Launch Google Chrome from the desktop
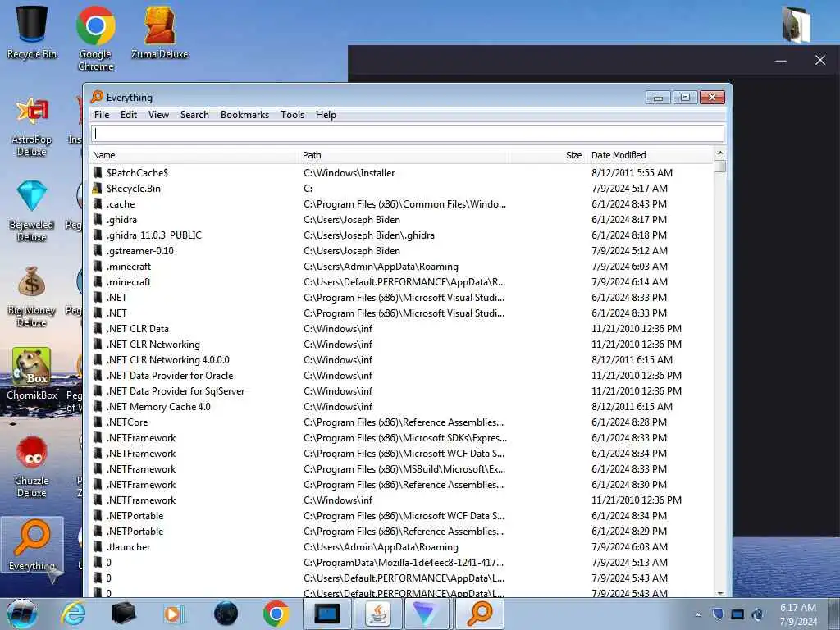This screenshot has height=630, width=840. (95, 39)
